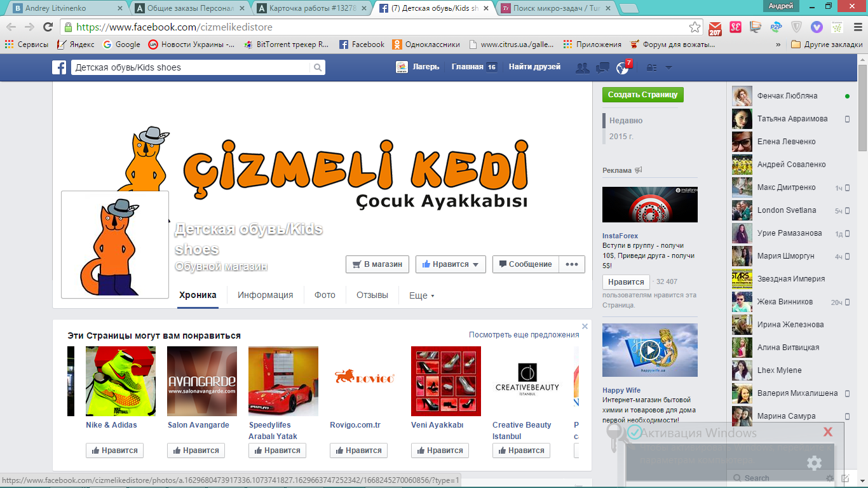This screenshot has width=868, height=488.
Task: Click the Facebook logo in the blue header
Action: coord(59,67)
